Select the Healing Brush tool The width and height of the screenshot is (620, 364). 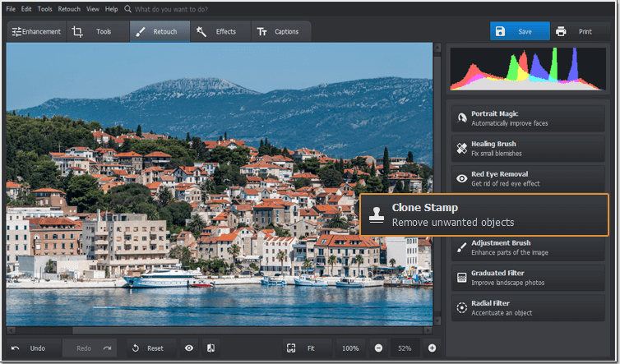(x=528, y=148)
